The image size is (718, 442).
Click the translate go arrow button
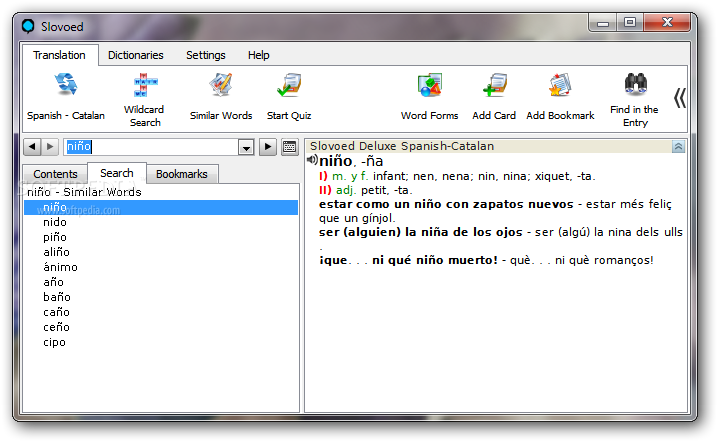point(268,147)
